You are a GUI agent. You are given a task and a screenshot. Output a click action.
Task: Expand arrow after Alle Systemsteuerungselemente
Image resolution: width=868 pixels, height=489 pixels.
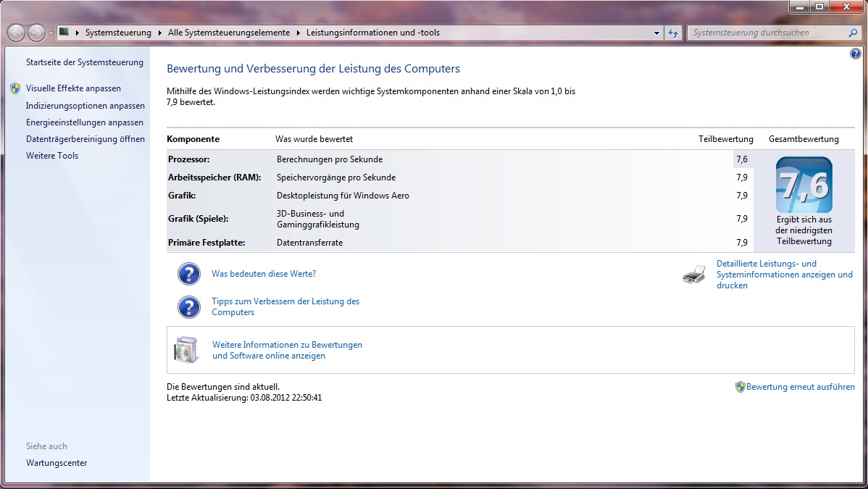pyautogui.click(x=299, y=33)
